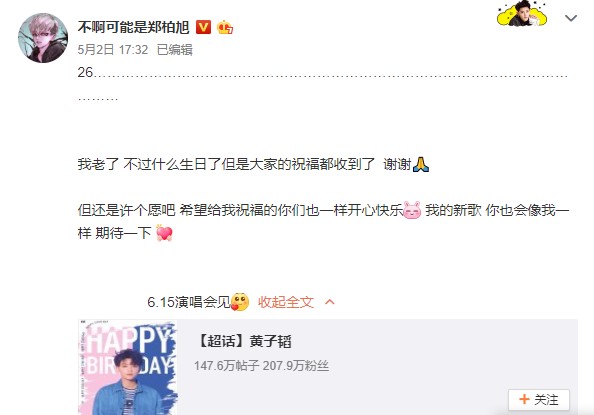This screenshot has height=415, width=594.
Task: Click the smiley holding heart emoji
Action: pos(240,302)
